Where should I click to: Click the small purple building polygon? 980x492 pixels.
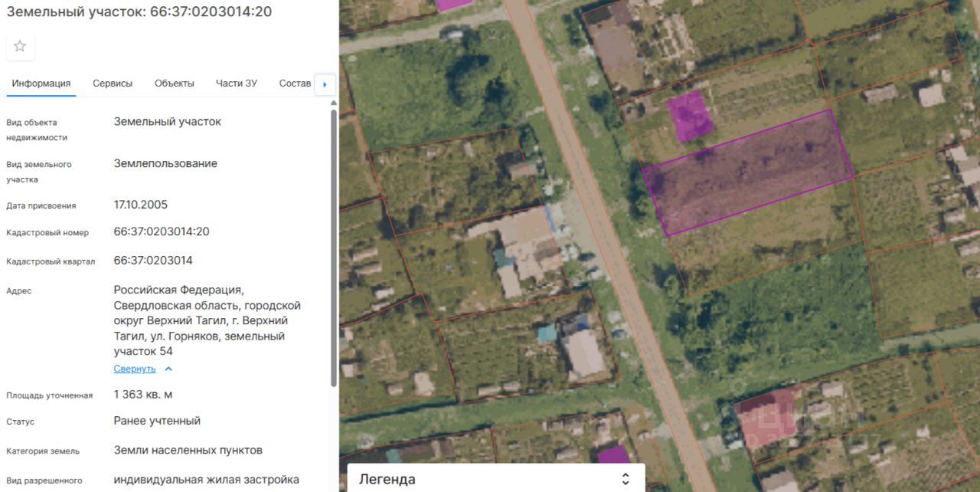[x=691, y=116]
